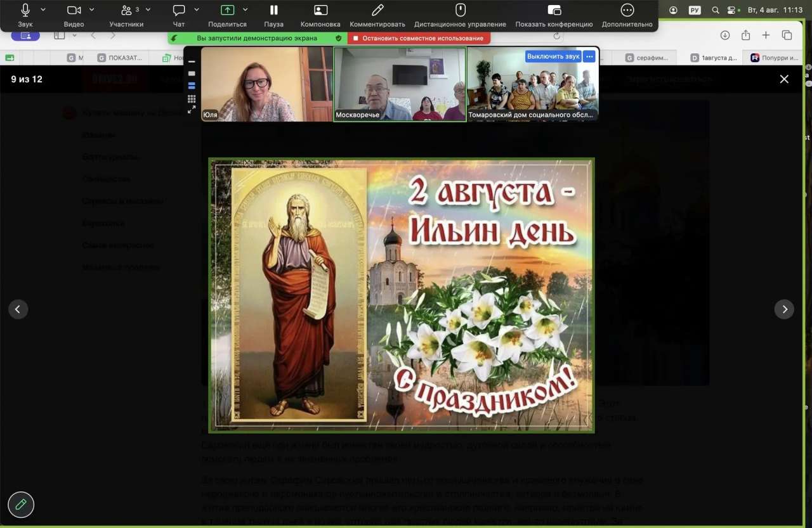Screen dimensions: 812x528
Task: Click the '9 из 12' image counter
Action: pos(27,79)
